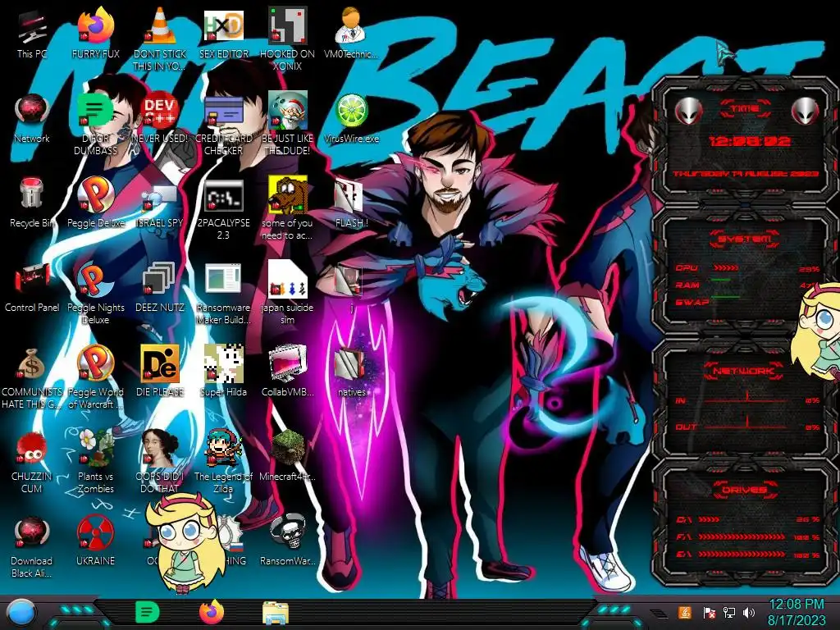Image resolution: width=840 pixels, height=630 pixels.
Task: Select the SYSTEM gadget panel header
Action: (x=744, y=239)
